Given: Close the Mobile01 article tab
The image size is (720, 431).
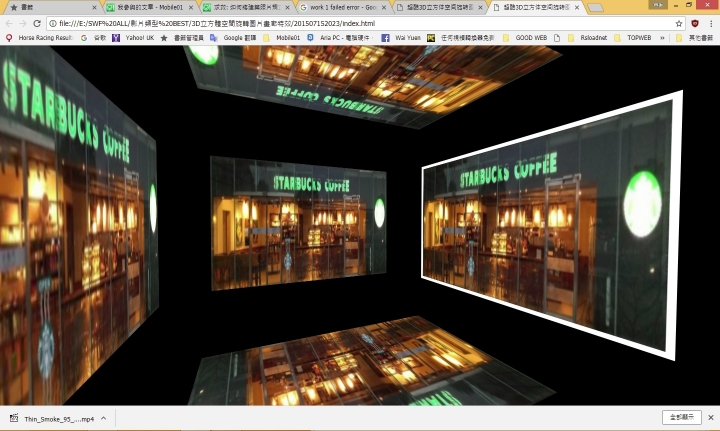Looking at the screenshot, I should click(191, 7).
